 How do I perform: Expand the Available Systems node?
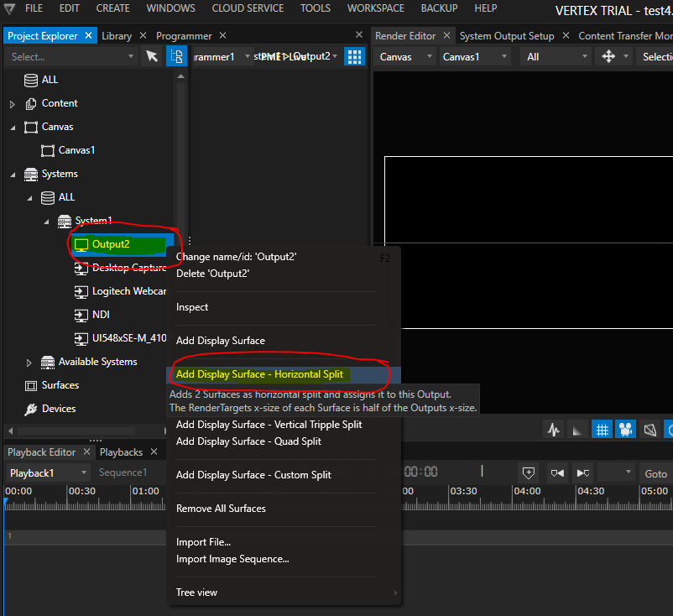[29, 363]
